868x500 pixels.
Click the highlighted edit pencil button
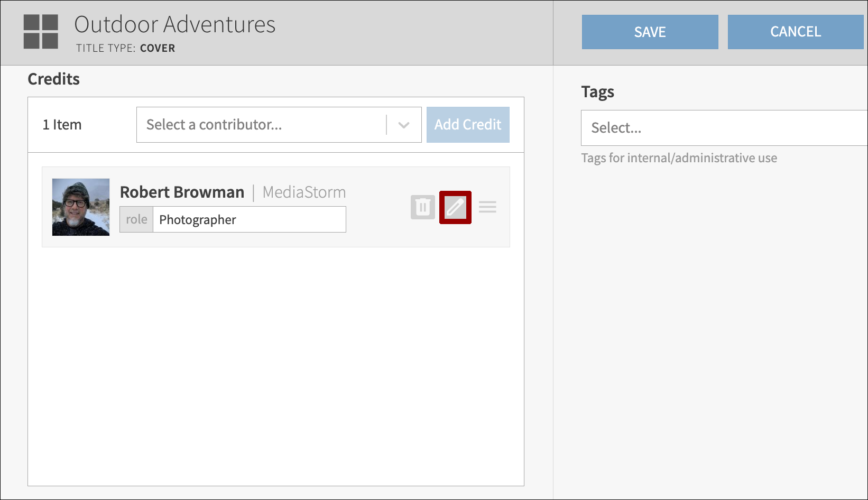[455, 207]
